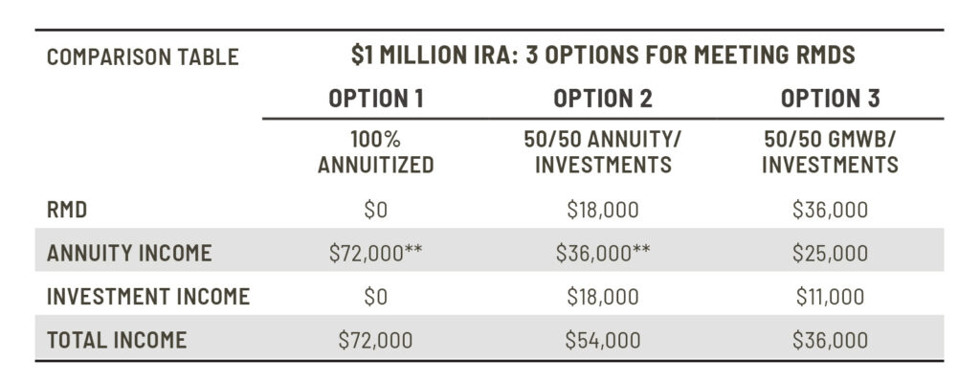Click the INVESTMENT INCOME row label

tap(148, 297)
